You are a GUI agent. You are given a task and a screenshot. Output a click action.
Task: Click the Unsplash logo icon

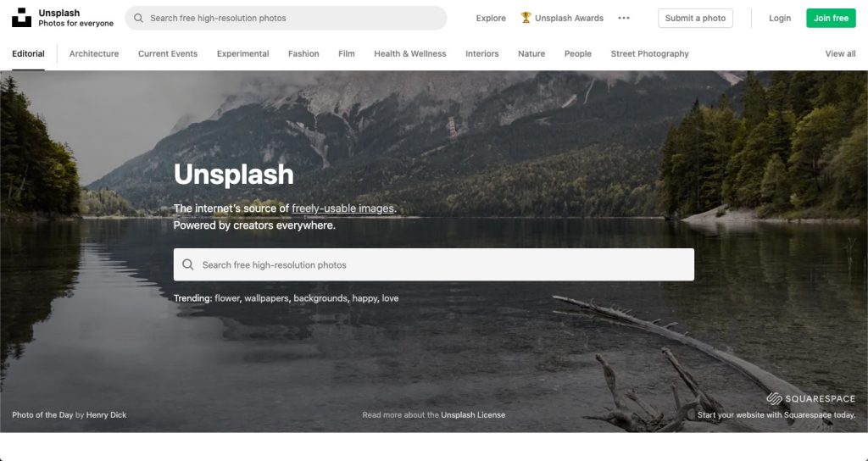pos(21,18)
